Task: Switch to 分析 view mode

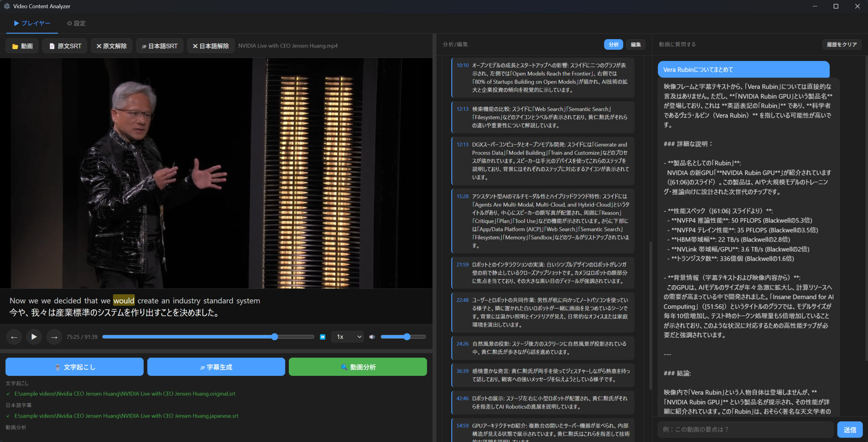Action: point(613,44)
